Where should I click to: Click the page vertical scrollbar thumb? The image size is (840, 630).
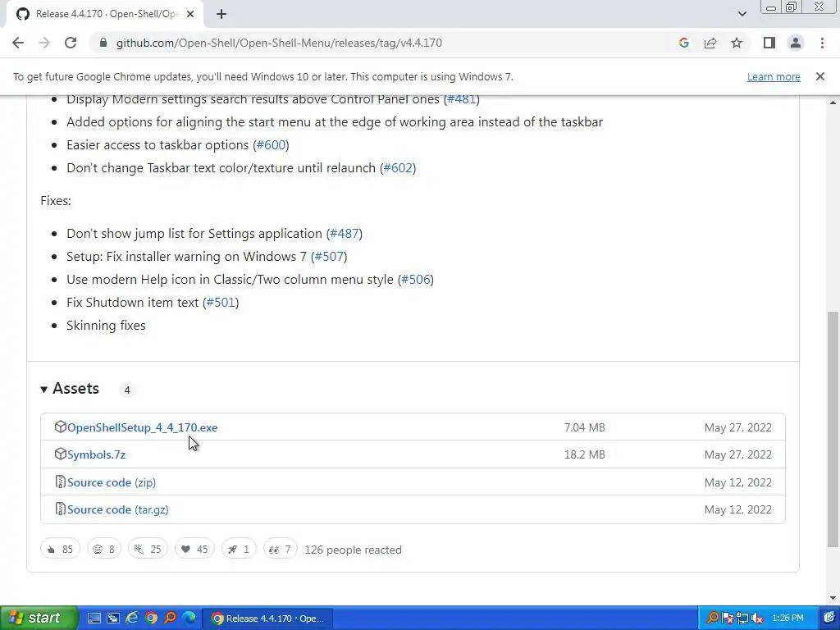(833, 428)
